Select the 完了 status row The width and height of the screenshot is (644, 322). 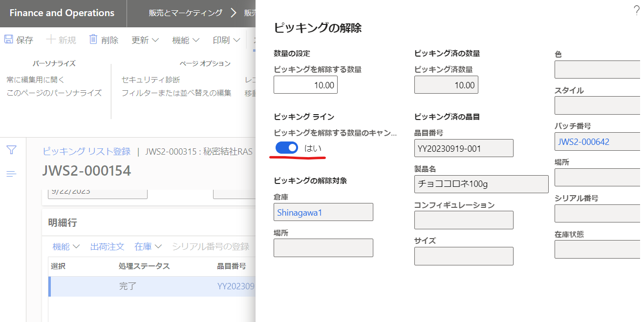pyautogui.click(x=151, y=286)
